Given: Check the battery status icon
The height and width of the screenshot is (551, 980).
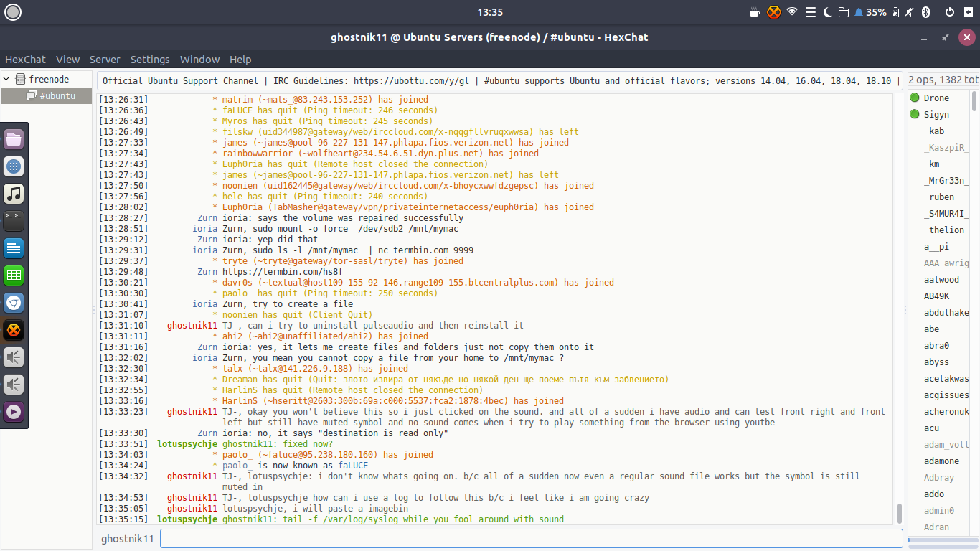Looking at the screenshot, I should (897, 11).
